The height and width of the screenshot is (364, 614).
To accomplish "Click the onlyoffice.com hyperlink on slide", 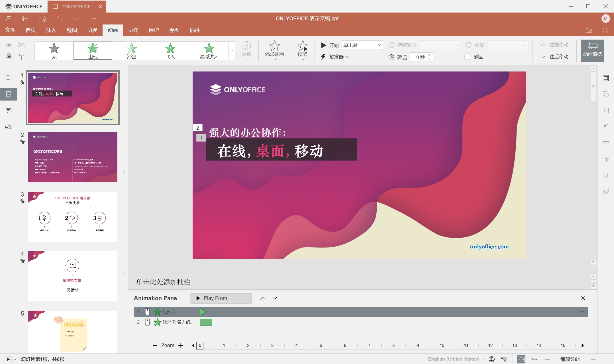I will point(489,247).
